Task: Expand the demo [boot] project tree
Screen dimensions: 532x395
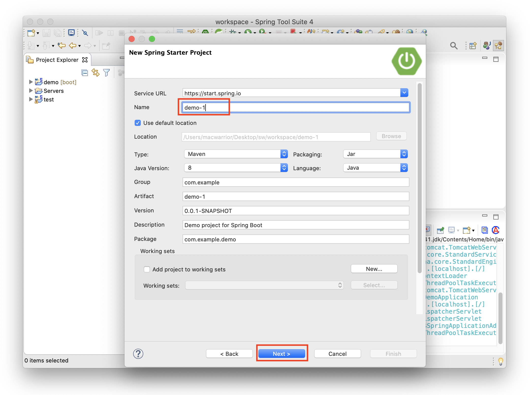Action: [31, 82]
